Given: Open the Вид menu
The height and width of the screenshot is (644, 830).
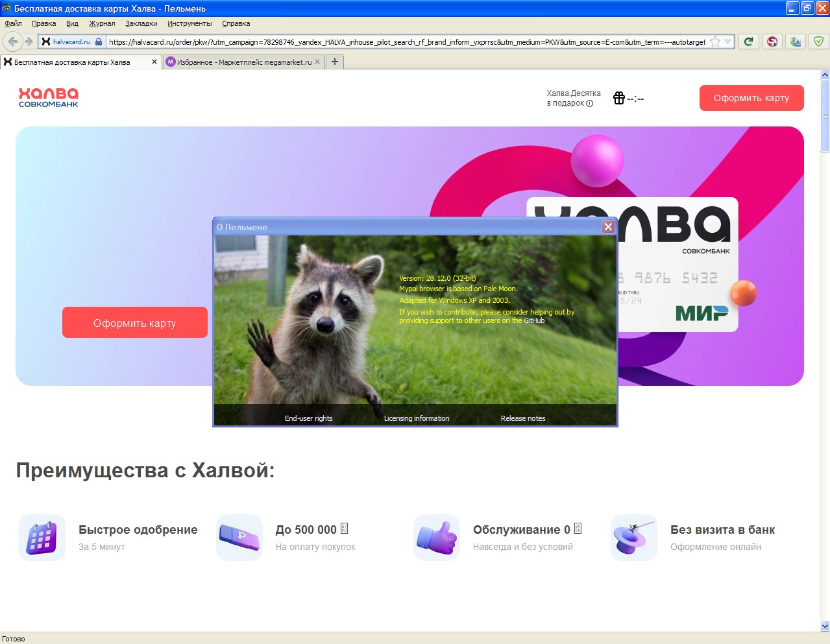Looking at the screenshot, I should tap(72, 23).
